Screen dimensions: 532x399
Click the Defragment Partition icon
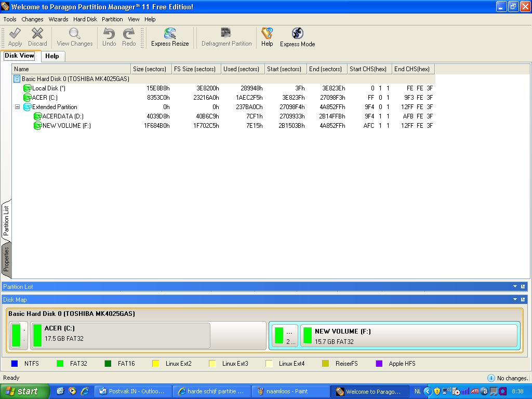[x=226, y=33]
